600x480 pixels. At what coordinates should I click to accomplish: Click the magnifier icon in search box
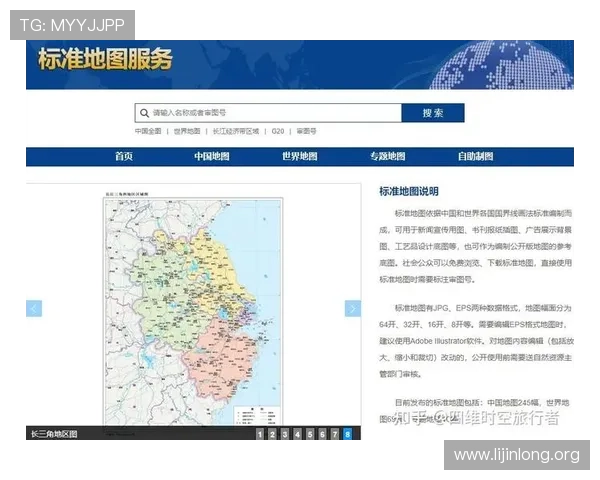pos(144,113)
